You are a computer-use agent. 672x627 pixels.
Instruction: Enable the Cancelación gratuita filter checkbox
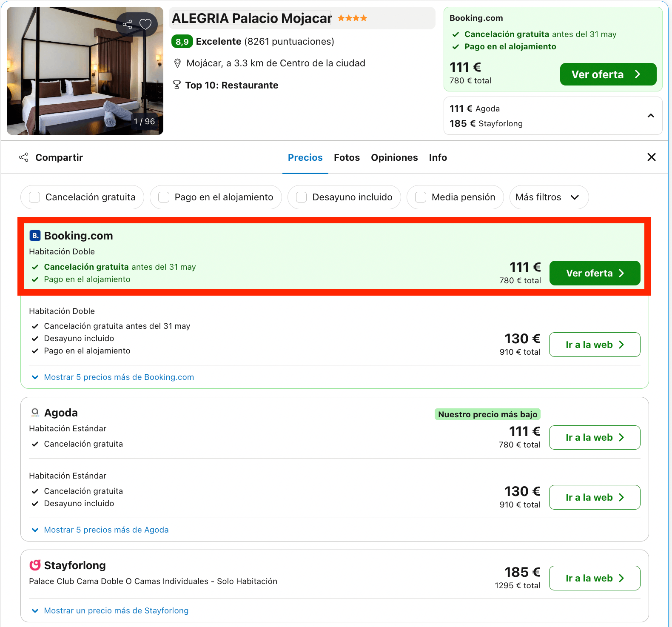click(34, 197)
